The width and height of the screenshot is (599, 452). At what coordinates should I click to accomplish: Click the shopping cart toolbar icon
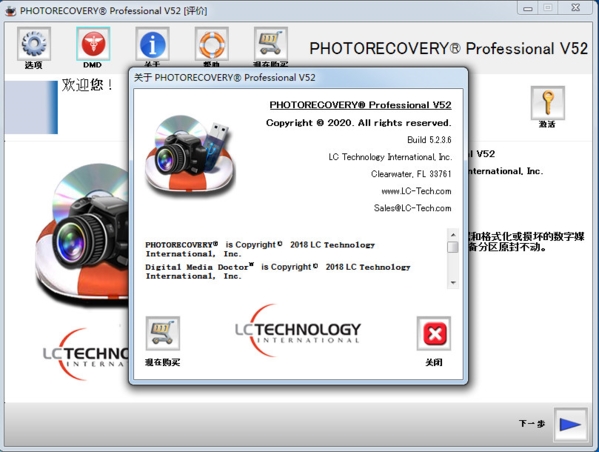click(270, 44)
